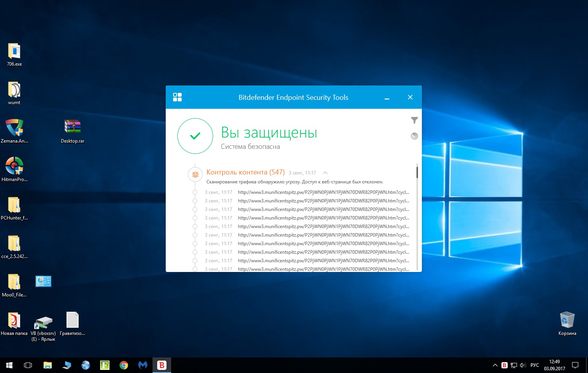588x373 pixels.
Task: Click the event filter funnel icon
Action: click(x=414, y=120)
